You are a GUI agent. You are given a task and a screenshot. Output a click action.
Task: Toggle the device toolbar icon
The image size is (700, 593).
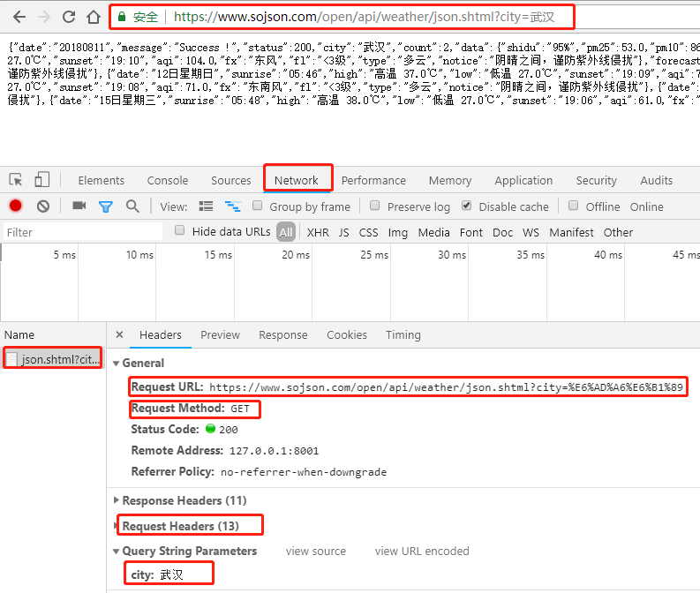click(42, 180)
